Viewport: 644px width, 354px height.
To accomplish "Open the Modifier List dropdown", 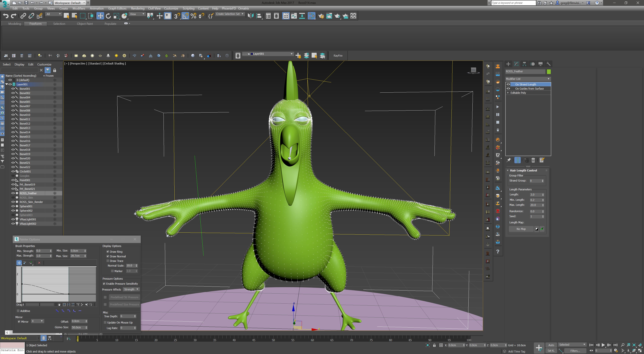I will (528, 79).
